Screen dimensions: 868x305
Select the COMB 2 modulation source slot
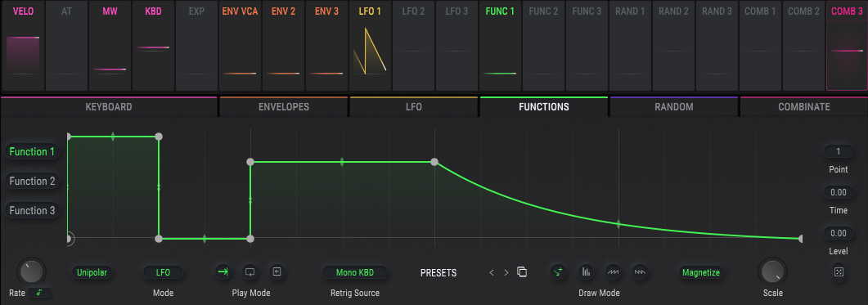[803, 46]
